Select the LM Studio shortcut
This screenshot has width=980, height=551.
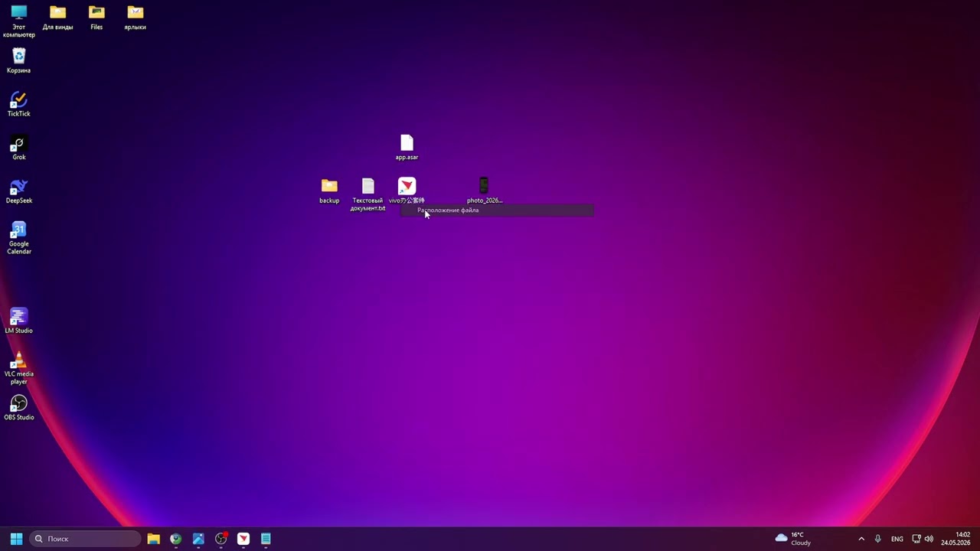pos(19,321)
